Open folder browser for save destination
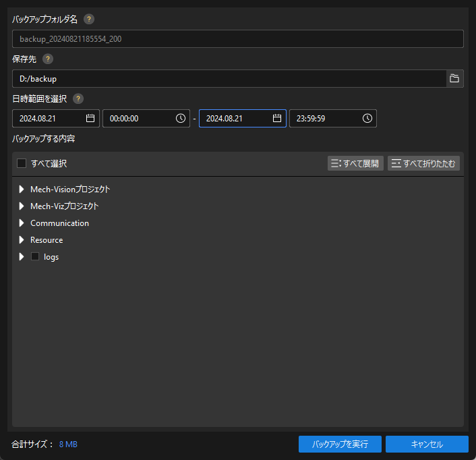476x460 pixels. click(454, 79)
